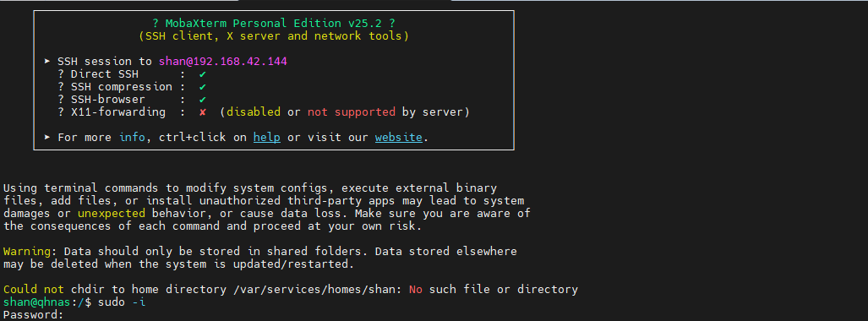Visit the 'website' link in banner

[x=399, y=137]
